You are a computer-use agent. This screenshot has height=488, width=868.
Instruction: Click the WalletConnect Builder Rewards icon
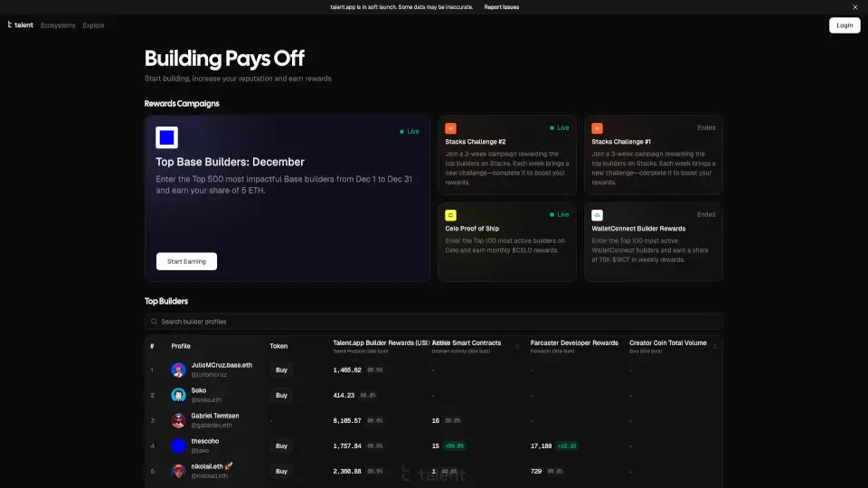(598, 215)
